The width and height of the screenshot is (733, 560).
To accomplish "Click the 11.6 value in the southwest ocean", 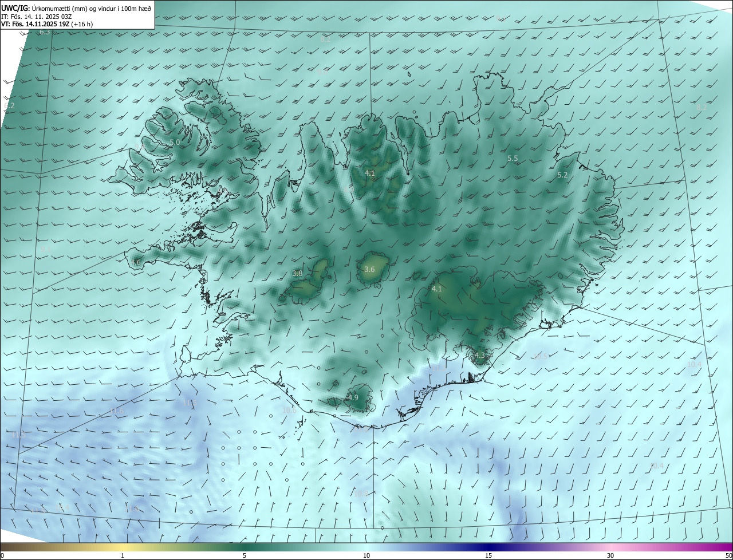I will (x=117, y=411).
